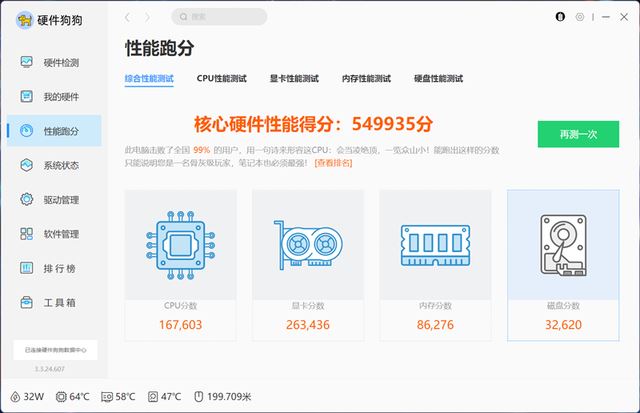Click GPU score 263,436
Screen dimensions: 640x413
(308, 325)
